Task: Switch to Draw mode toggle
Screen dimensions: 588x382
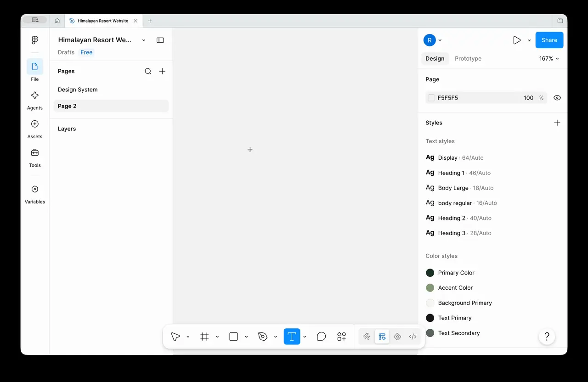Action: pyautogui.click(x=367, y=337)
